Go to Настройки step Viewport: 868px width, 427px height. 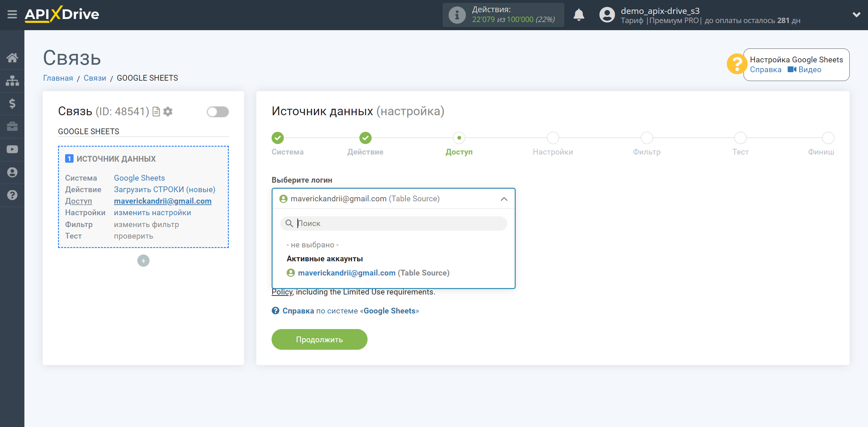click(x=553, y=138)
